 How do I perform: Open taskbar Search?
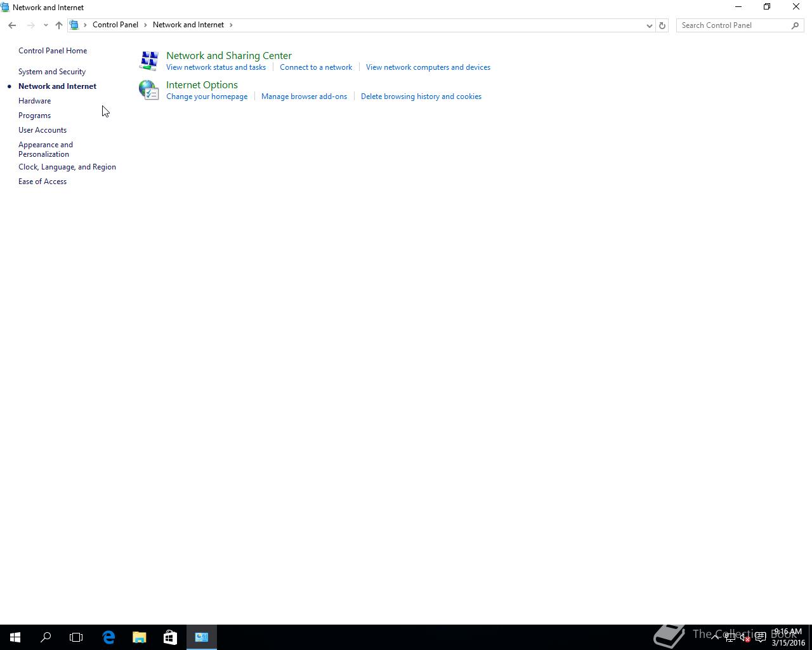[46, 637]
